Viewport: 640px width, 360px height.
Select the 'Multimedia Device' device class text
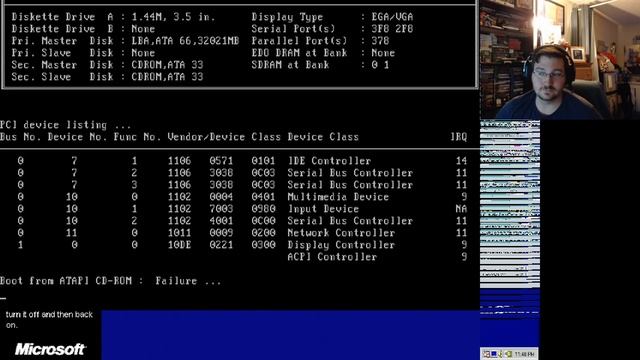[338, 197]
